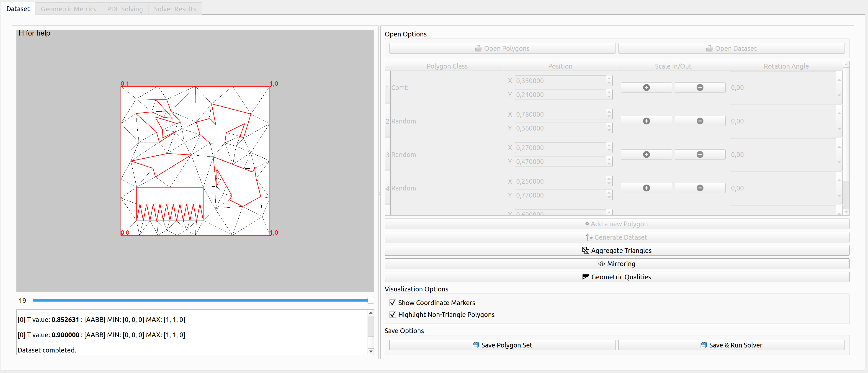Image resolution: width=868 pixels, height=373 pixels.
Task: Decrement polygon 2 Y position stepper
Action: pos(609,131)
